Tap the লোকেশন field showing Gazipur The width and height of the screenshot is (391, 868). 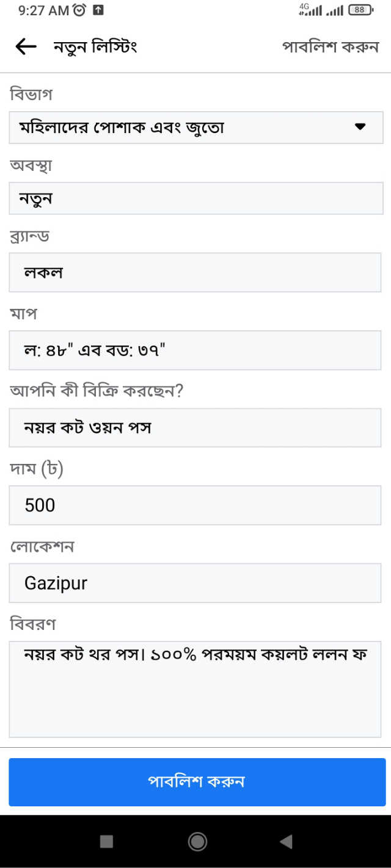pyautogui.click(x=195, y=582)
